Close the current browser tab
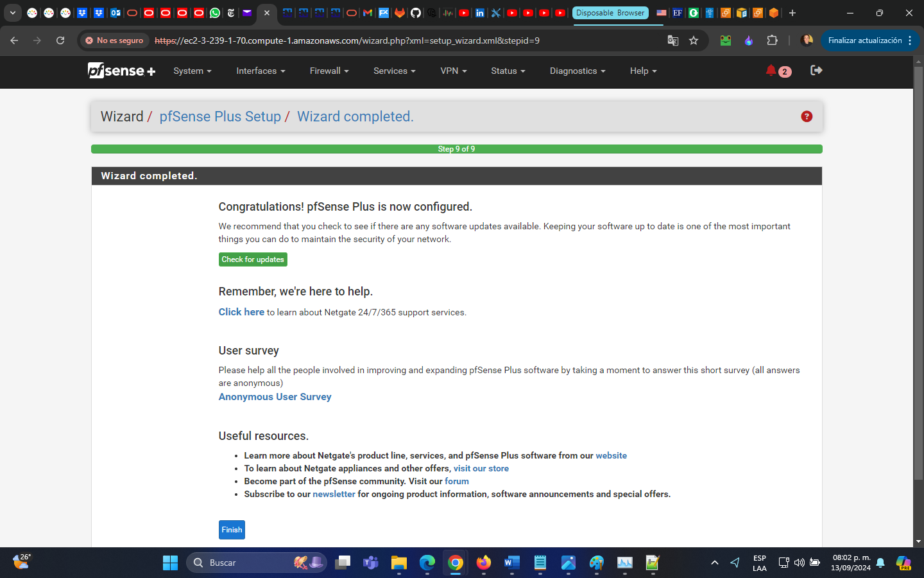Image resolution: width=924 pixels, height=578 pixels. click(x=267, y=13)
